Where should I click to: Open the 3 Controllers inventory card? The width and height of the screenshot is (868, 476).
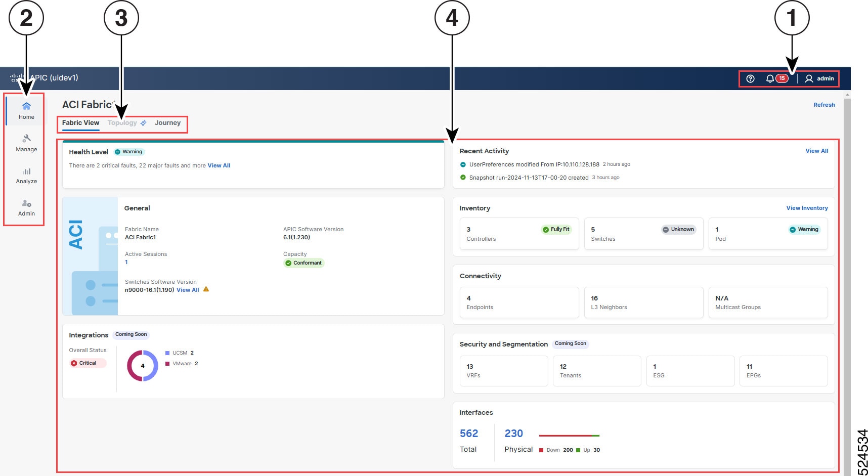[x=519, y=234]
